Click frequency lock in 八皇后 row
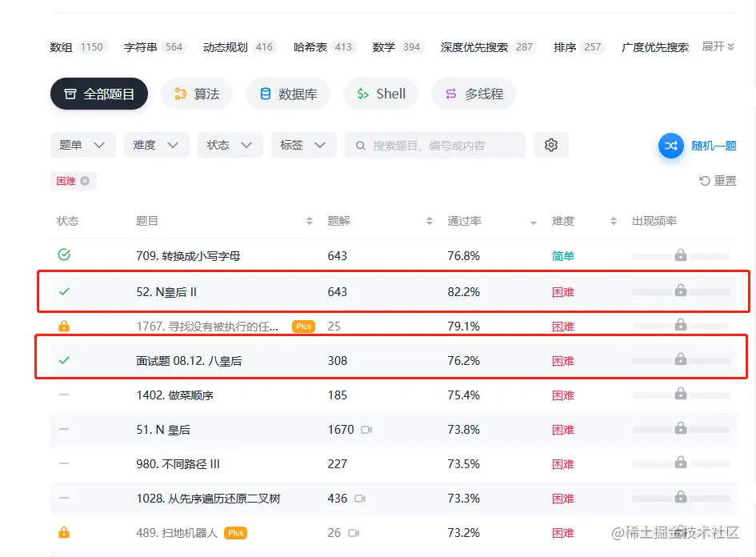756x557 pixels. coord(680,359)
